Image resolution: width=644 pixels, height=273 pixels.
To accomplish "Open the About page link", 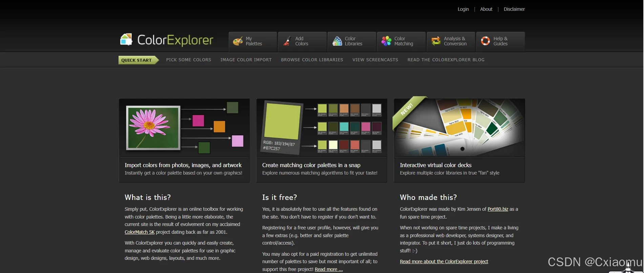I will (x=486, y=9).
